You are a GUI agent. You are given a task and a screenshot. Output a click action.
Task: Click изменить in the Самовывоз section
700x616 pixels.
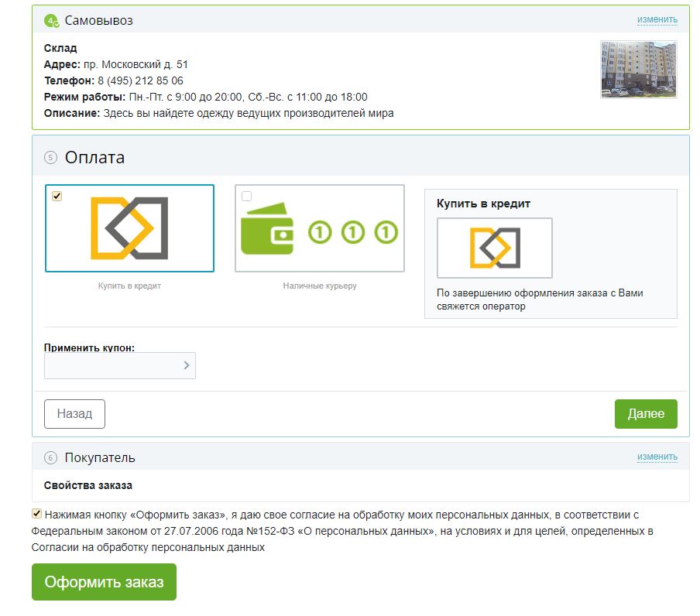[x=657, y=19]
